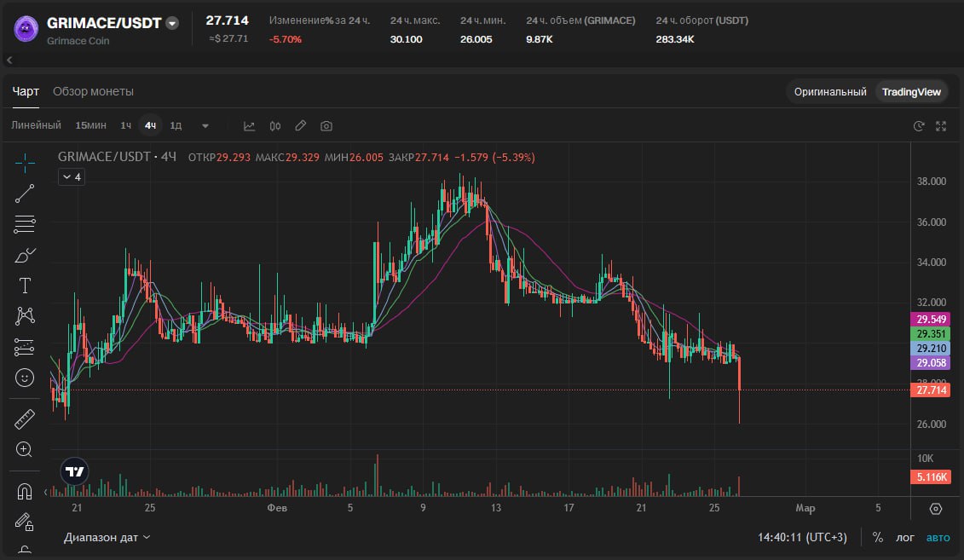This screenshot has width=964, height=560.
Task: Click the 38.000 price axis label
Action: click(932, 182)
